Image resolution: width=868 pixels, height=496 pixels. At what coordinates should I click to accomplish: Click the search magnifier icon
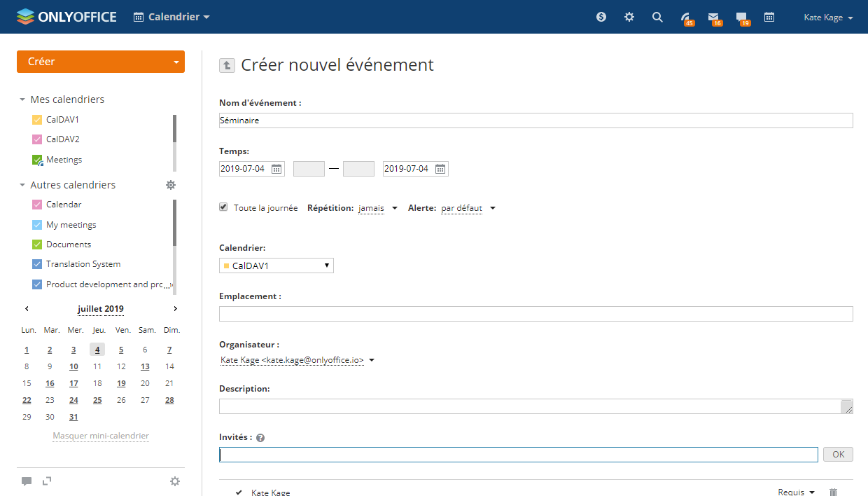(x=657, y=18)
